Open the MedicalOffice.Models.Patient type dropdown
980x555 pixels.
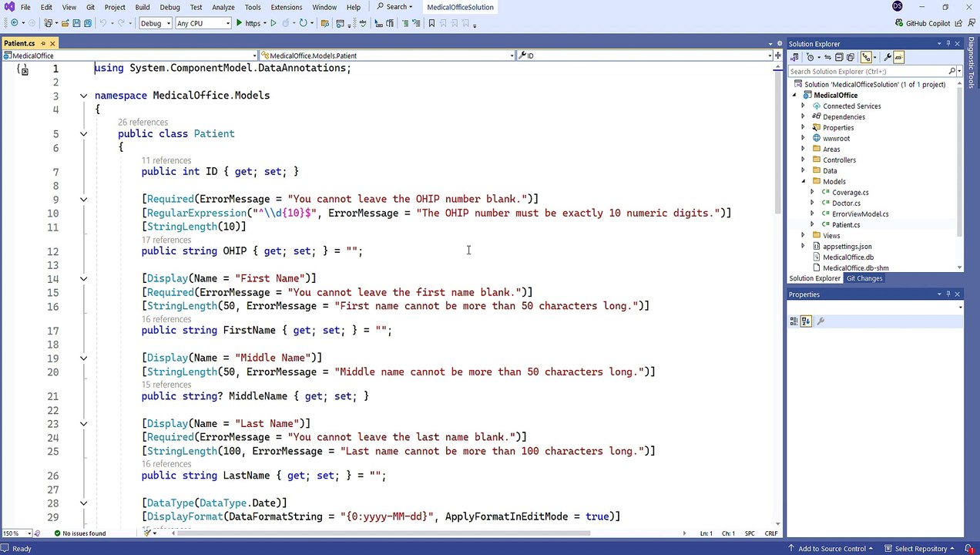pos(387,55)
